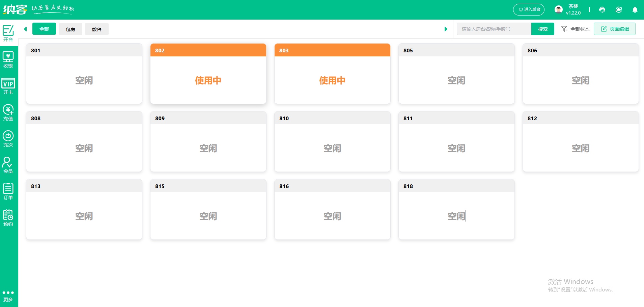
Task: Switch to the 包房 tab
Action: 71,29
